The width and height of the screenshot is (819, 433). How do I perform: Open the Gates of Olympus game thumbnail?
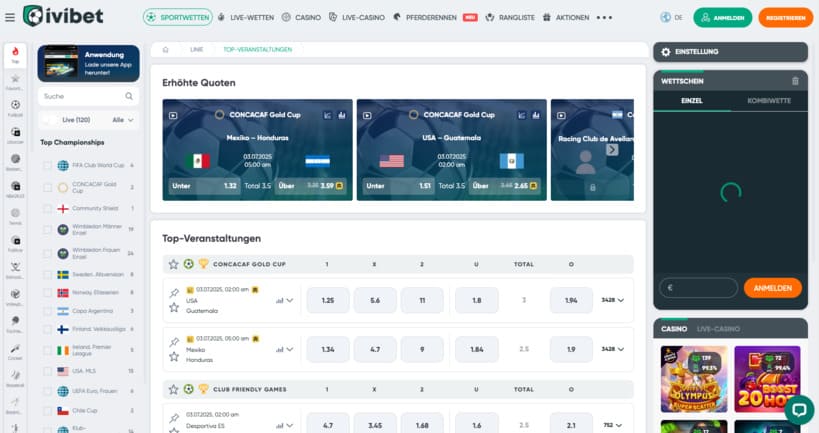694,379
